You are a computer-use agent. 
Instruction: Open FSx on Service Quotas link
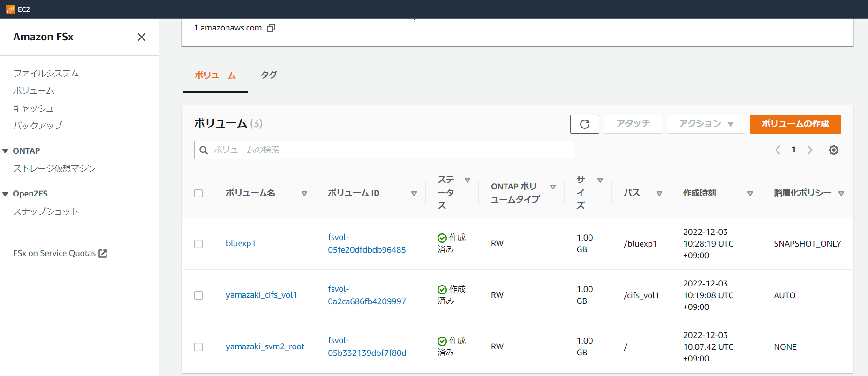pos(60,254)
